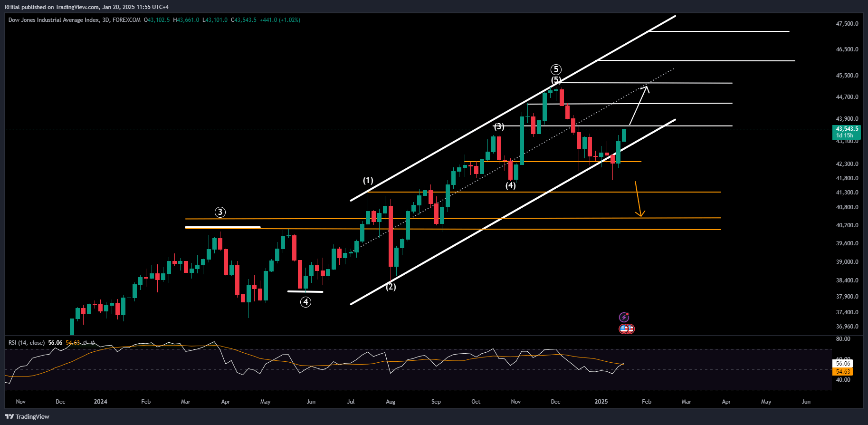868x425 pixels.
Task: Click the 36,960.00 price axis label
Action: 847,327
